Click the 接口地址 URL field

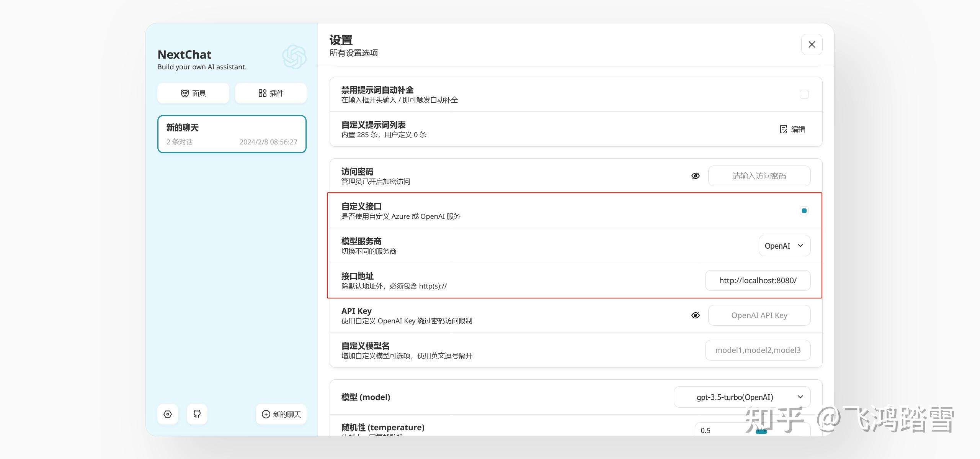758,280
